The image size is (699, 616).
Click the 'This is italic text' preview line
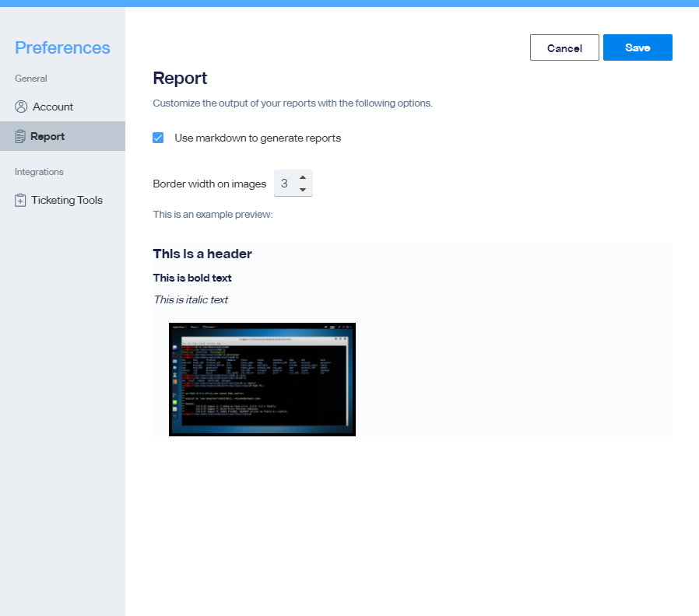pos(191,299)
